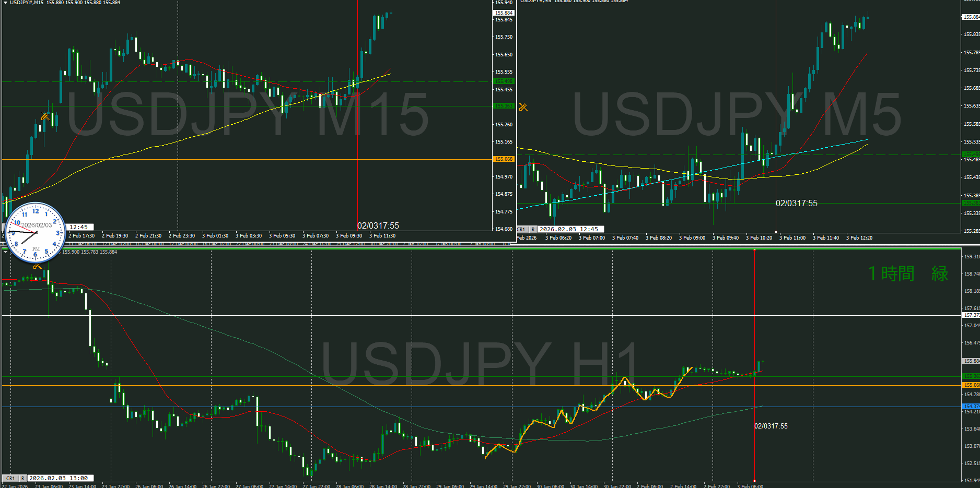
Task: Select the M5 chart date field showing 12:45
Action: 570,229
